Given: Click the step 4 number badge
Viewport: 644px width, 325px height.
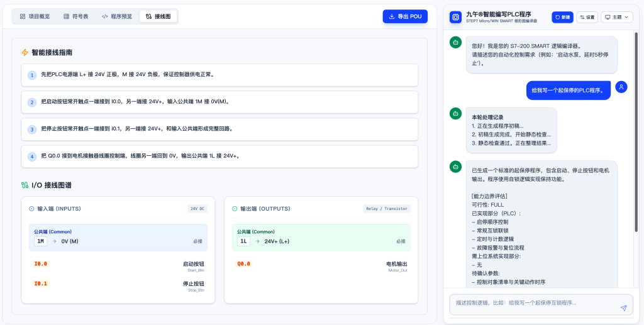Looking at the screenshot, I should click(x=32, y=157).
